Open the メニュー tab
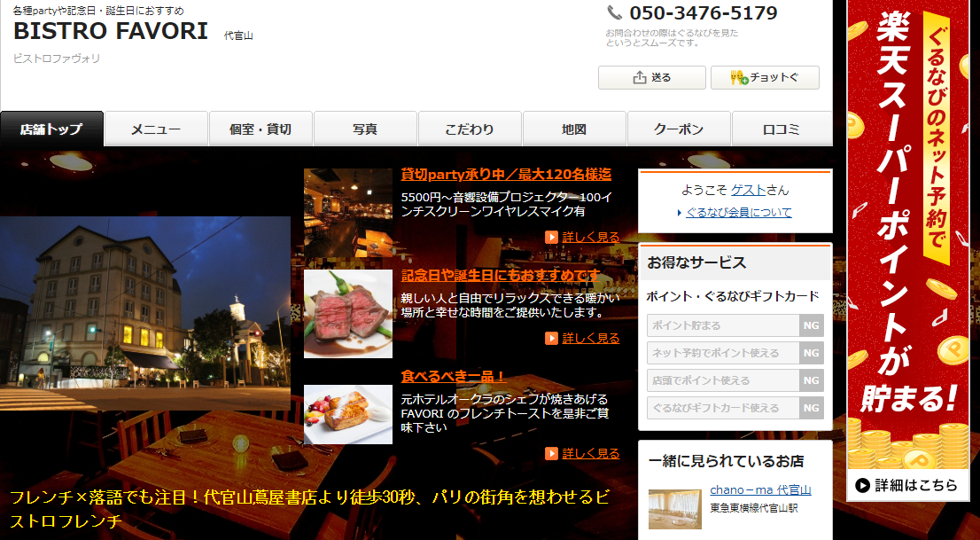The height and width of the screenshot is (540, 980). tap(156, 129)
